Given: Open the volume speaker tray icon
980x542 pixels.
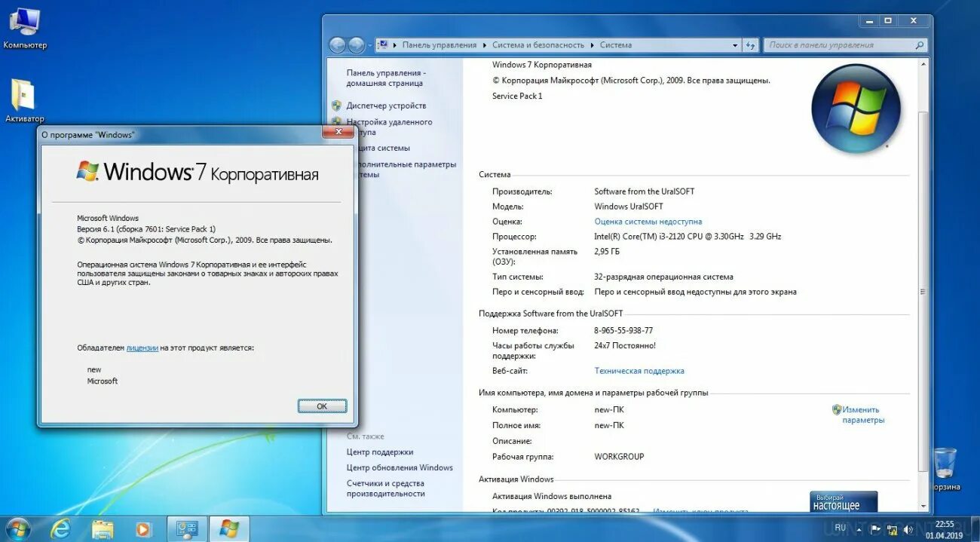Looking at the screenshot, I should [908, 529].
